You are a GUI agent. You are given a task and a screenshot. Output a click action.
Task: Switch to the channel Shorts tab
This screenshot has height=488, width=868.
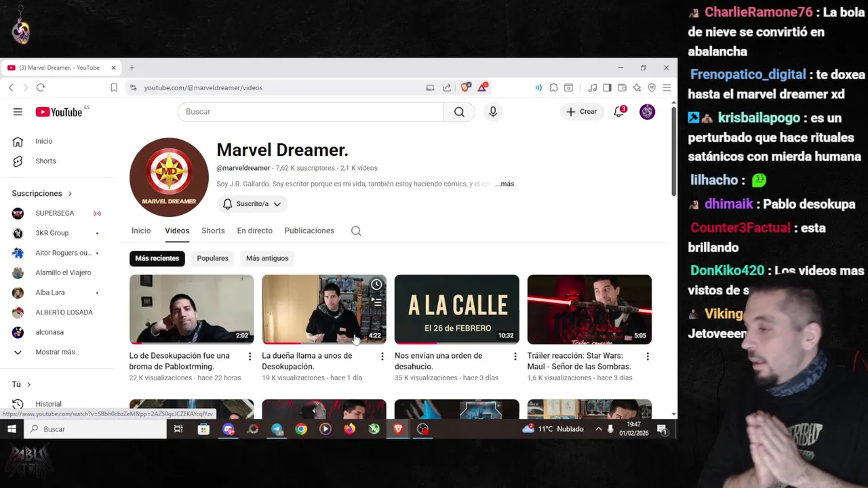point(213,231)
